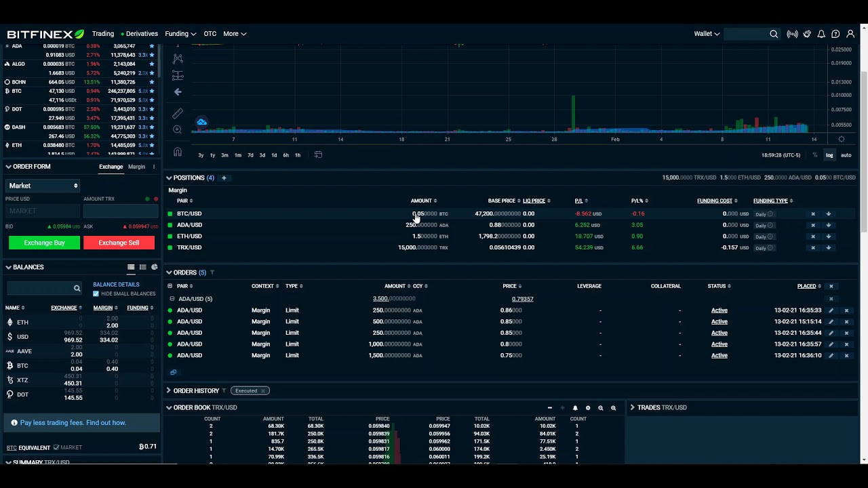Click the Exchange Buy button

pyautogui.click(x=44, y=243)
